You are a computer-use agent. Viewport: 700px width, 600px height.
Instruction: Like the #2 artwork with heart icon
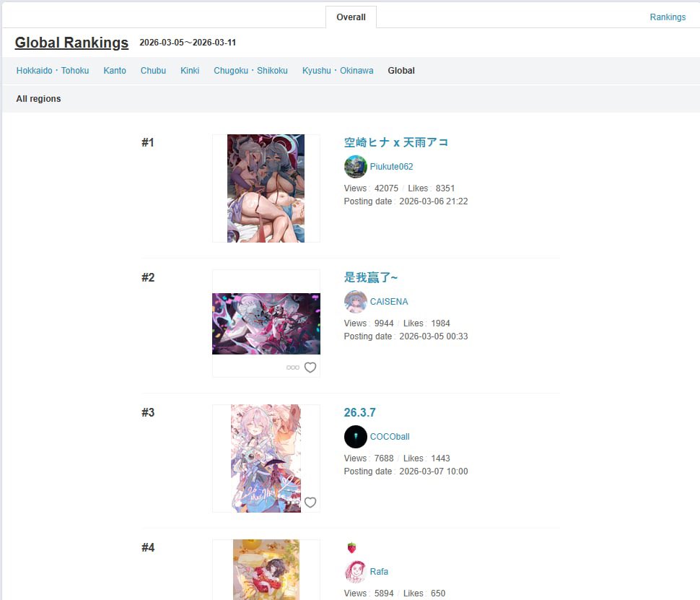tap(310, 368)
